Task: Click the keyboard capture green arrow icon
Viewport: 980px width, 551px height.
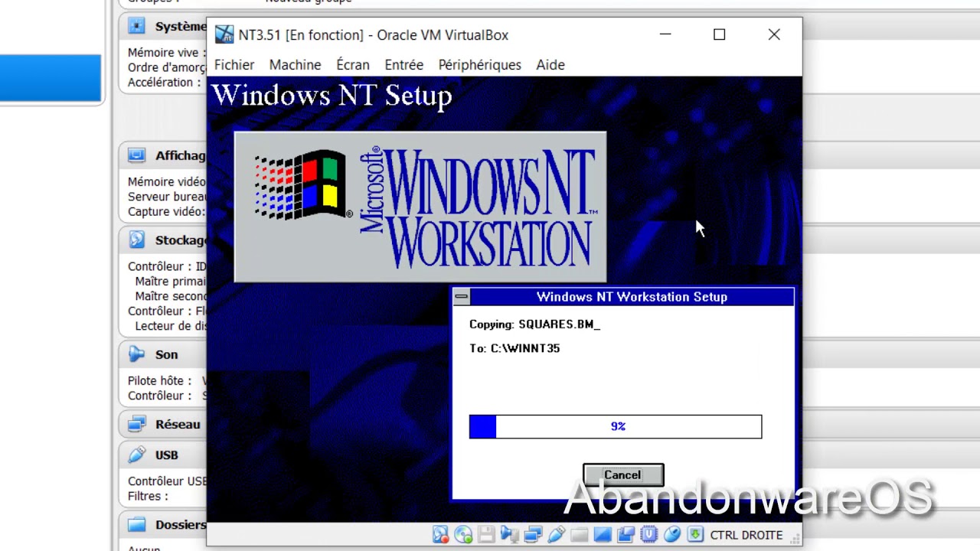Action: [695, 534]
